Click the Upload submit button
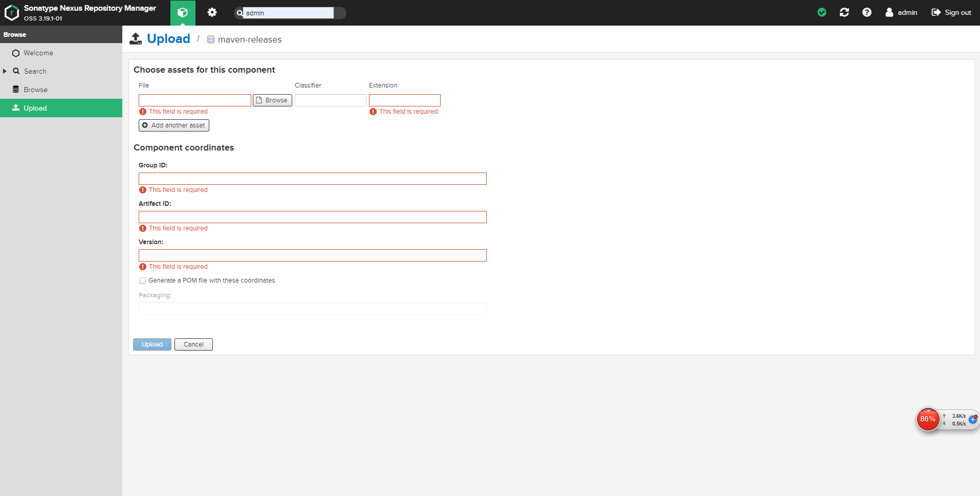This screenshot has width=980, height=496. coord(152,344)
